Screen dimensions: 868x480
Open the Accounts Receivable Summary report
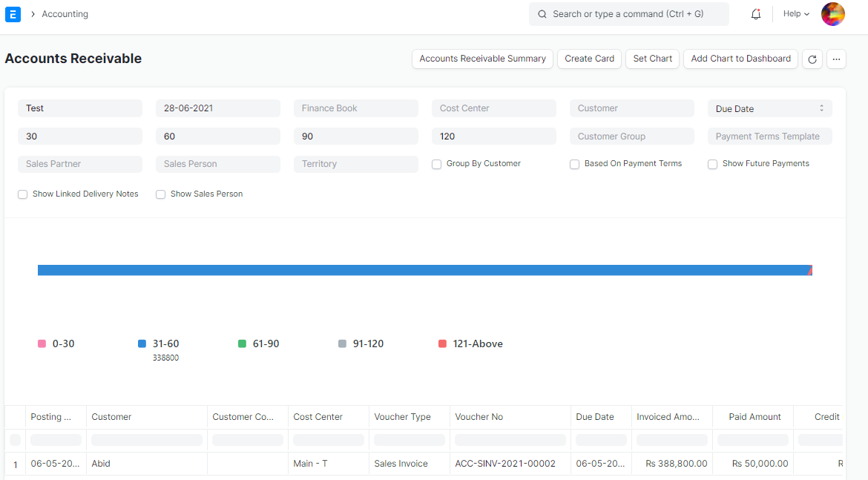tap(482, 59)
